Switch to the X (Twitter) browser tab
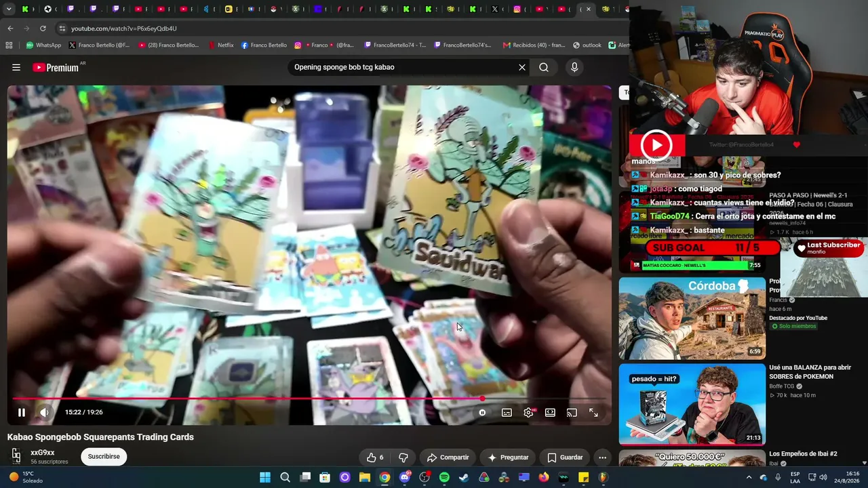Screen dimensions: 868x488 pyautogui.click(x=494, y=9)
